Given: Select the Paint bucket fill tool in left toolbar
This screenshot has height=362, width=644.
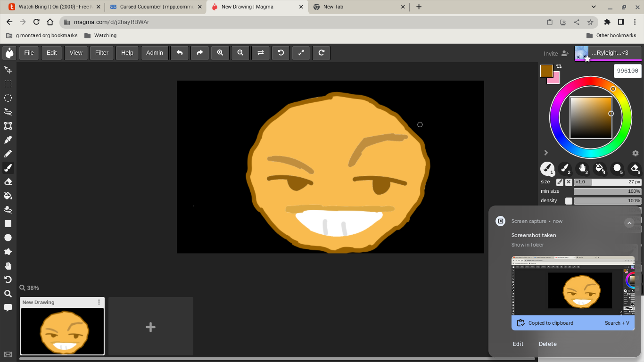Looking at the screenshot, I should tap(8, 196).
